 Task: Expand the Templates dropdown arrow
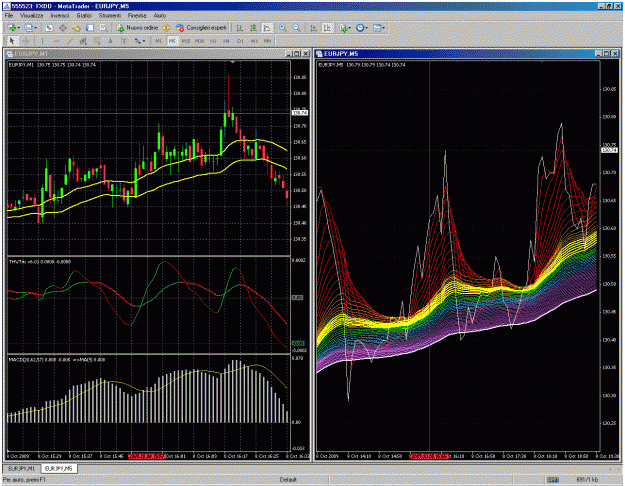click(383, 28)
